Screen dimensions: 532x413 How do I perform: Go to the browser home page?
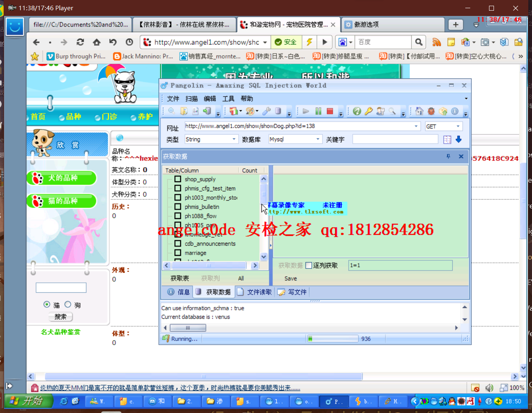click(97, 42)
